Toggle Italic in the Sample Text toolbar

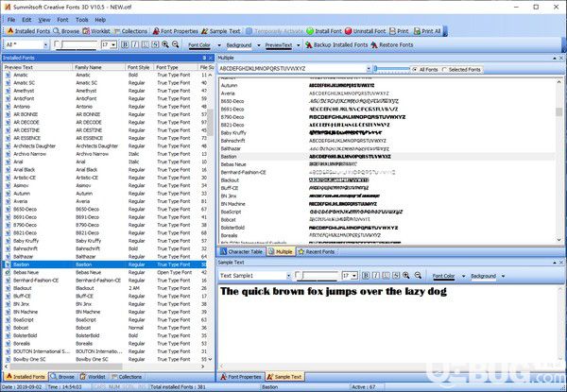coord(376,275)
